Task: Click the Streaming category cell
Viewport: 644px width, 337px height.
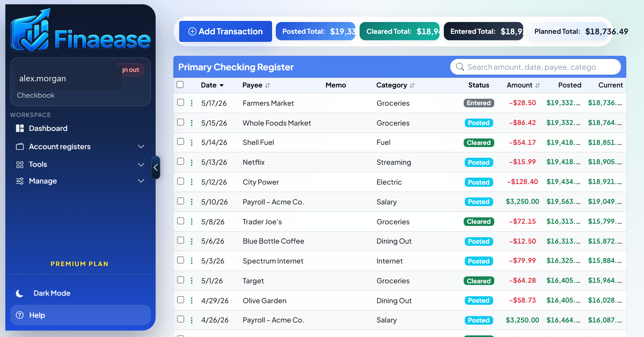Action: (x=394, y=162)
